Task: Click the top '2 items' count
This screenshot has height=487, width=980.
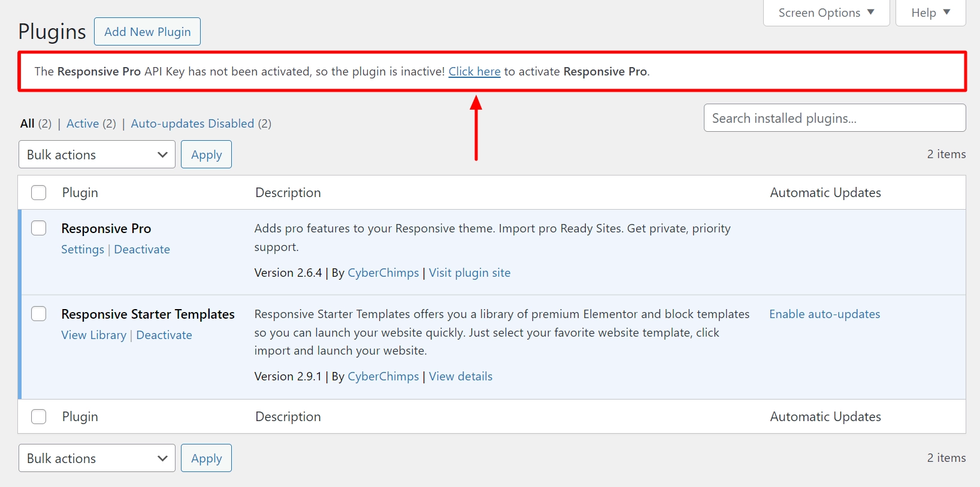Action: pos(946,154)
